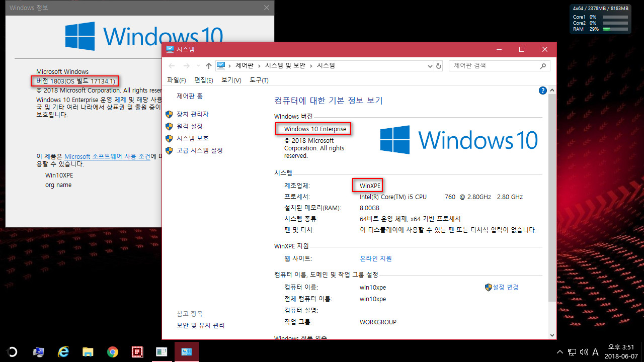Select the 8.00GB installed memory value
644x362 pixels.
369,208
